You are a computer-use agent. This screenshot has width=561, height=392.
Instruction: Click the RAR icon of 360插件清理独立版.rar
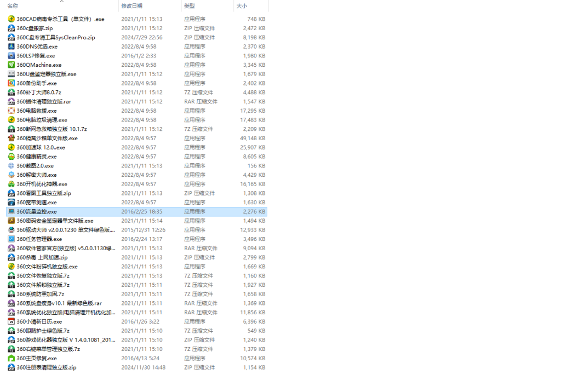click(11, 102)
